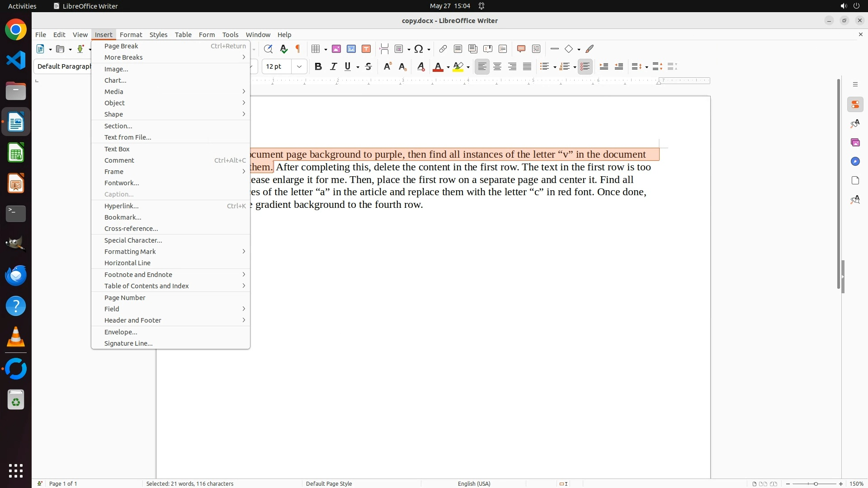Toggle Center Horizontally alignment button

[x=497, y=67]
